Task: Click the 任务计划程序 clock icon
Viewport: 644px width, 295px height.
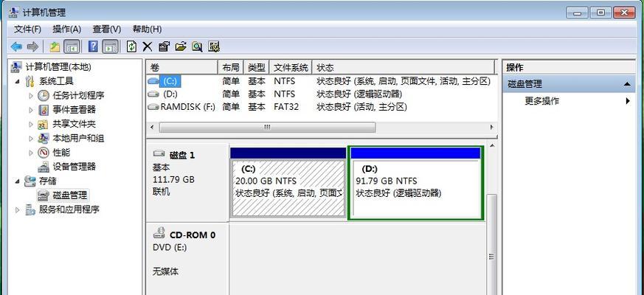Action: coord(44,95)
